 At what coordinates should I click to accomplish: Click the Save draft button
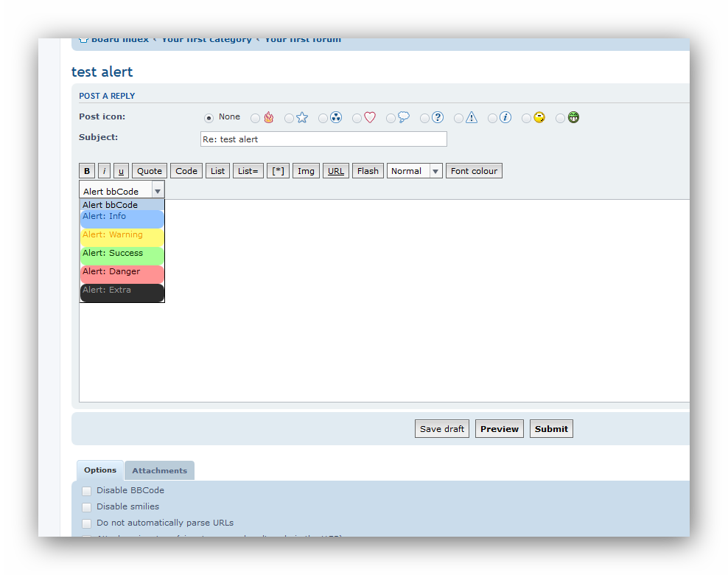[x=442, y=429]
